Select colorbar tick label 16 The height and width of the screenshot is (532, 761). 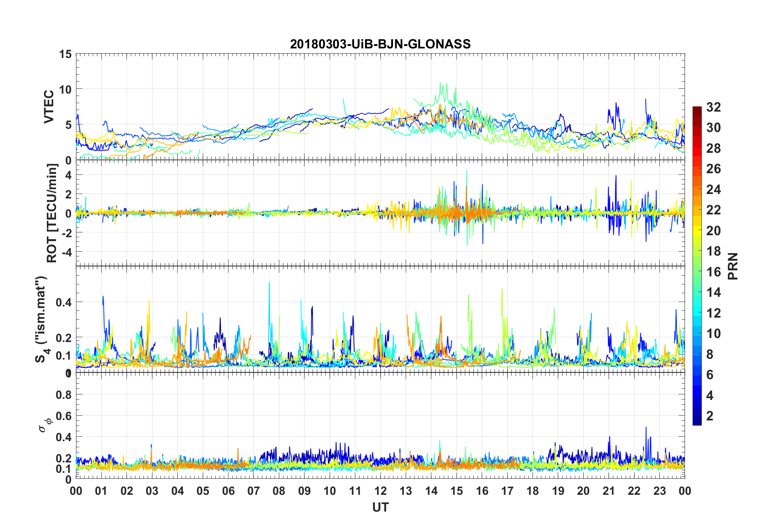pos(713,272)
